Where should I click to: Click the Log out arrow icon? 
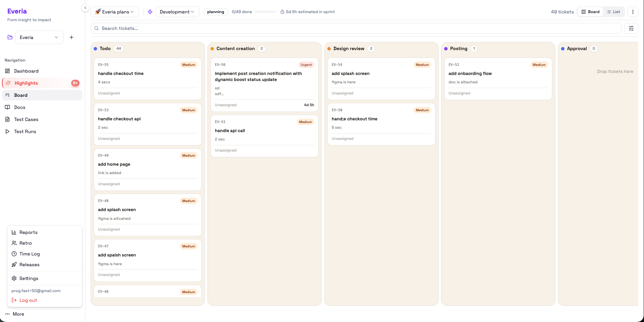[x=14, y=300]
